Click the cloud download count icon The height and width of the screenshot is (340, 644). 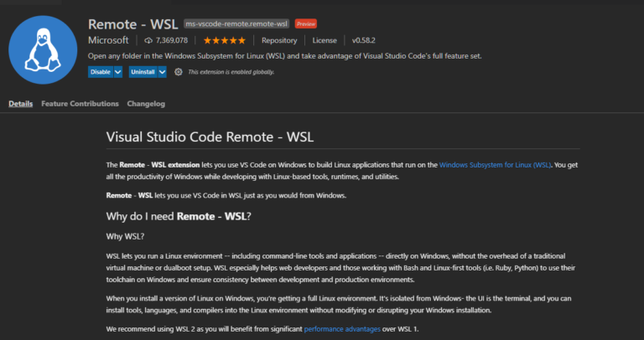pyautogui.click(x=148, y=40)
